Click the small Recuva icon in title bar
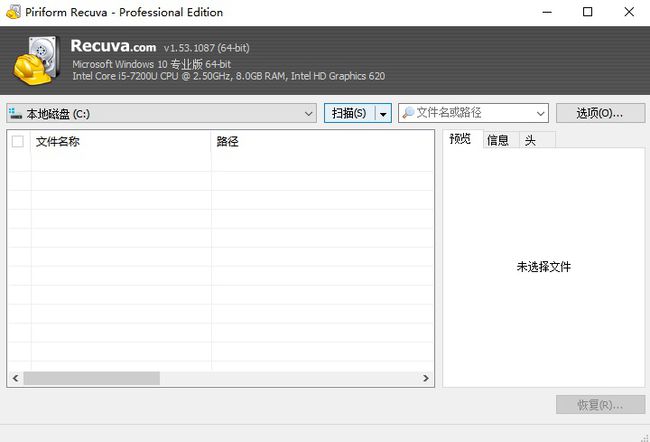 (x=10, y=12)
